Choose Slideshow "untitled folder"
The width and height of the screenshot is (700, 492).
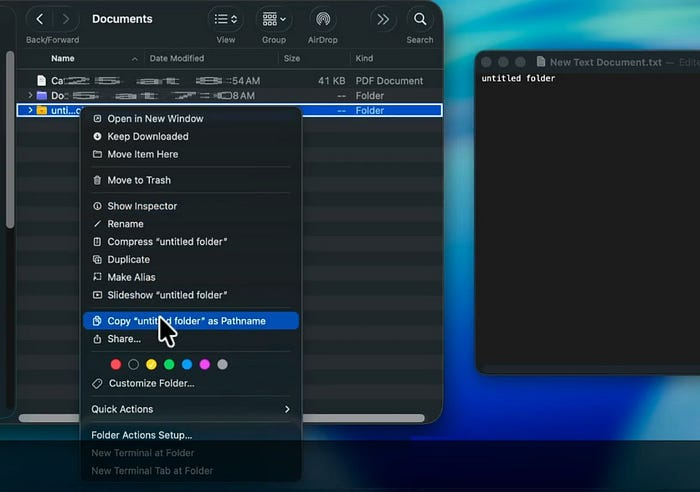(x=191, y=295)
